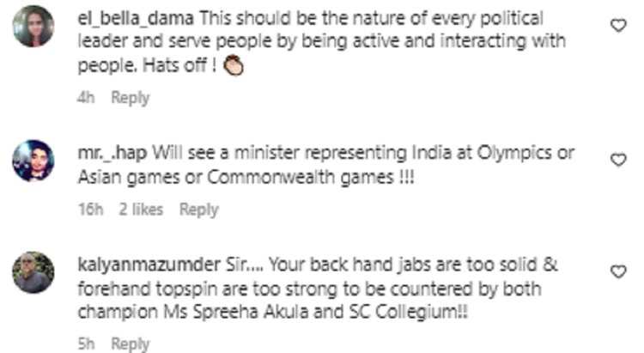Reply to kalyanmazumder's topspin comment
The image size is (644, 353).
pos(131,344)
